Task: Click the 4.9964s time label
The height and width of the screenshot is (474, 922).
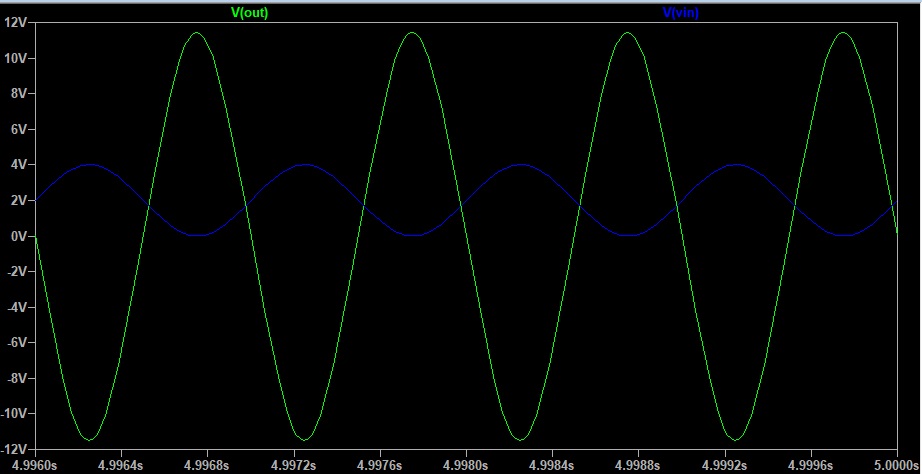Action: tap(121, 465)
